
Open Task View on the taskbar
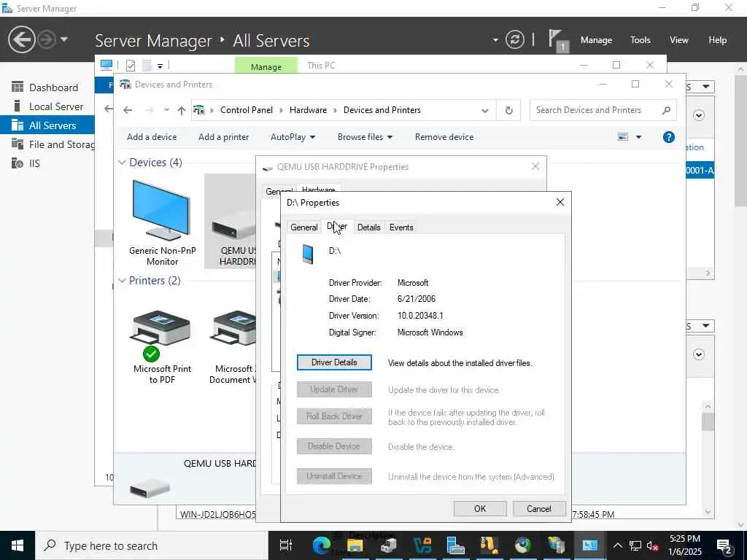click(x=286, y=545)
